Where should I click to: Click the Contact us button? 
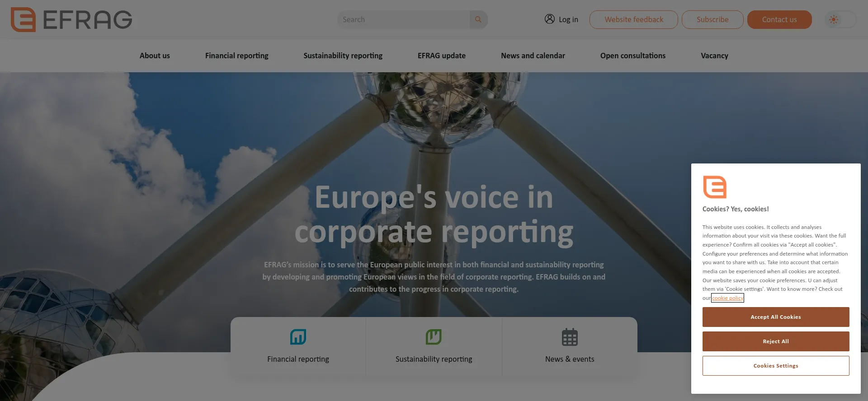pos(779,19)
